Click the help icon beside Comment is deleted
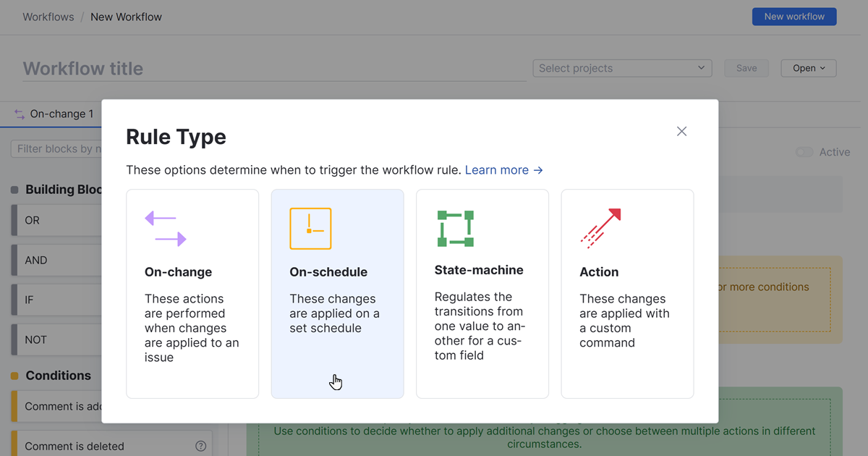Image resolution: width=868 pixels, height=456 pixels. [x=200, y=446]
